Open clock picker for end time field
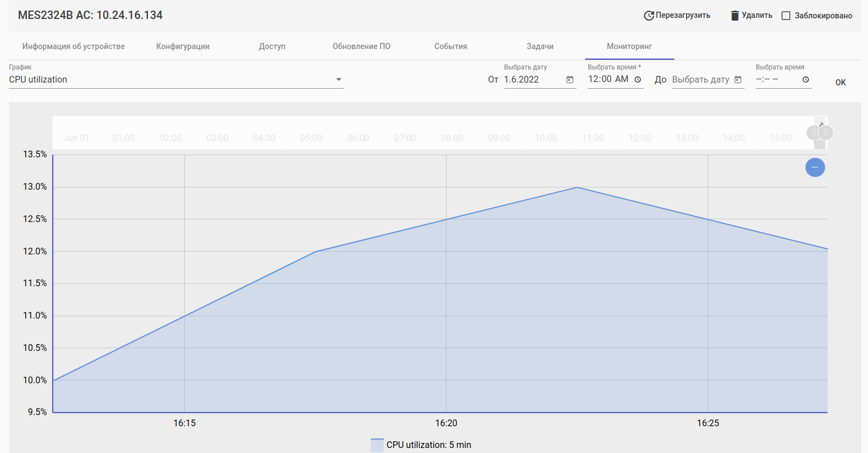The width and height of the screenshot is (868, 453). click(805, 80)
